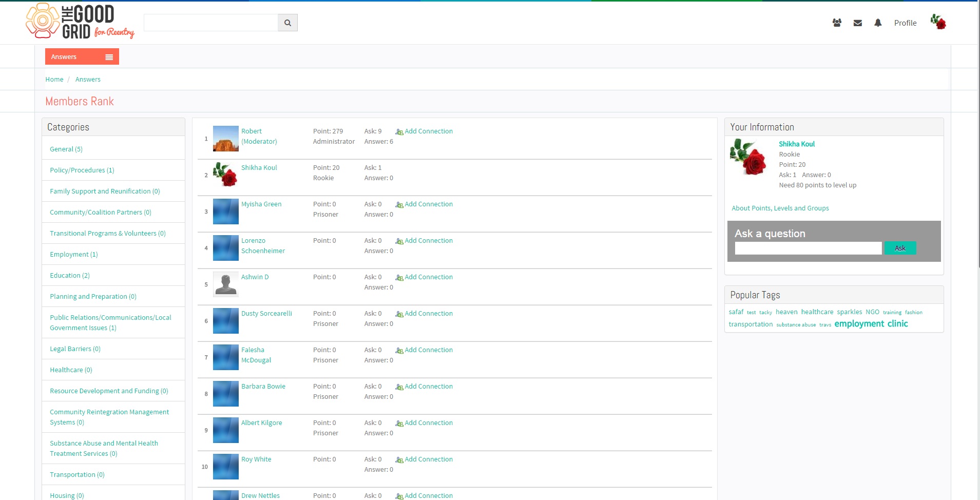This screenshot has height=500, width=980.
Task: Open Shikha Koul's rose avatar in rank list
Action: click(x=226, y=175)
